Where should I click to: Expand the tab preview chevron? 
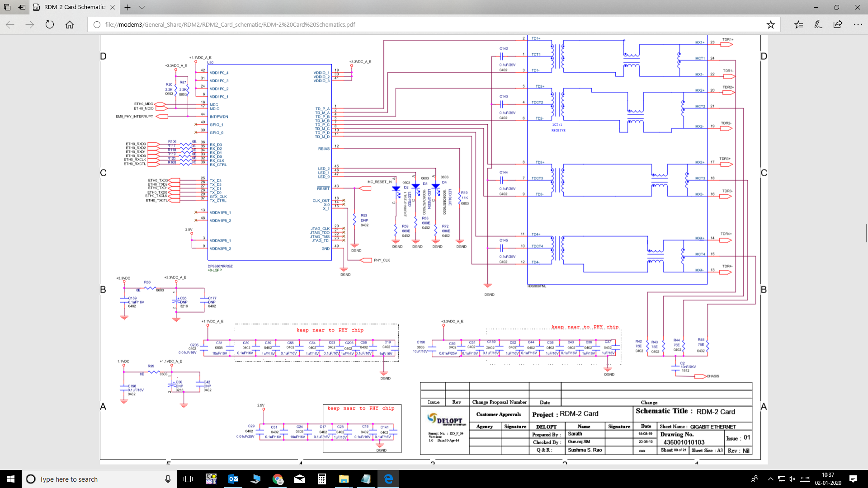[x=142, y=7]
